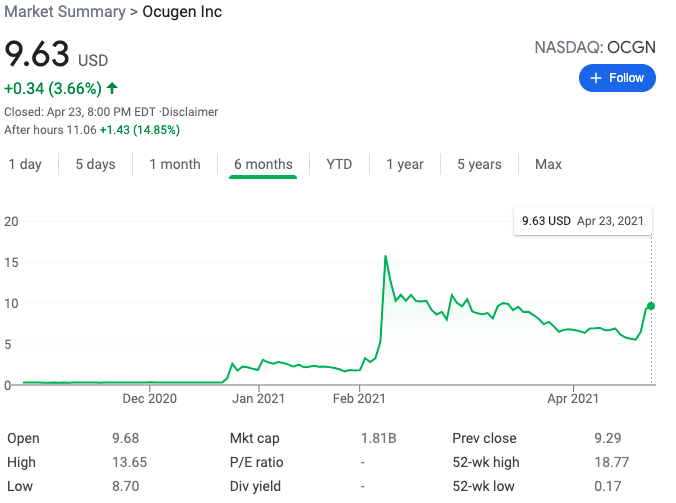Choose the 1 month tab
The image size is (676, 503).
tap(175, 164)
